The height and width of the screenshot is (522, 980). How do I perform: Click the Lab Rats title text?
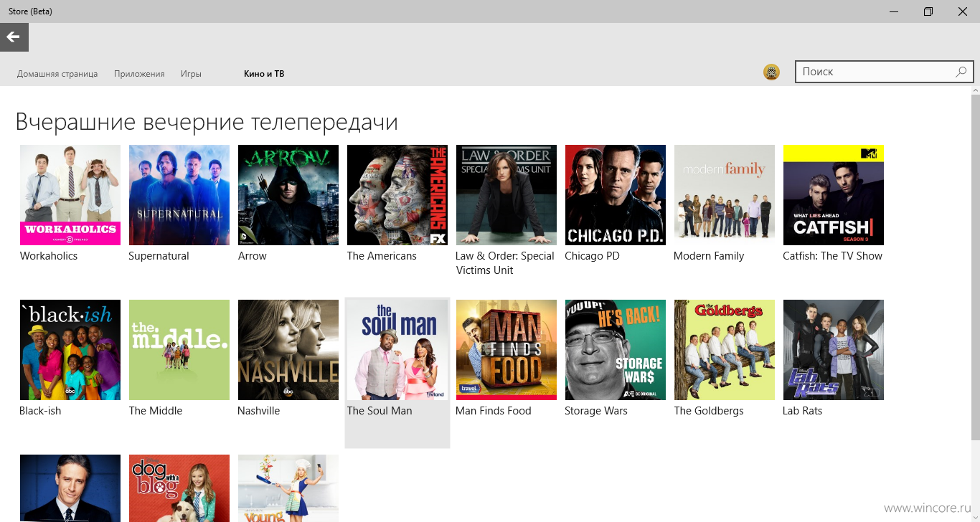pos(803,411)
